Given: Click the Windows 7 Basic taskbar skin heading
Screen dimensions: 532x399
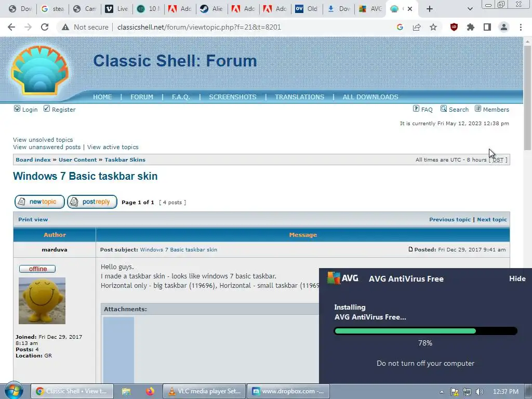Looking at the screenshot, I should click(x=85, y=176).
